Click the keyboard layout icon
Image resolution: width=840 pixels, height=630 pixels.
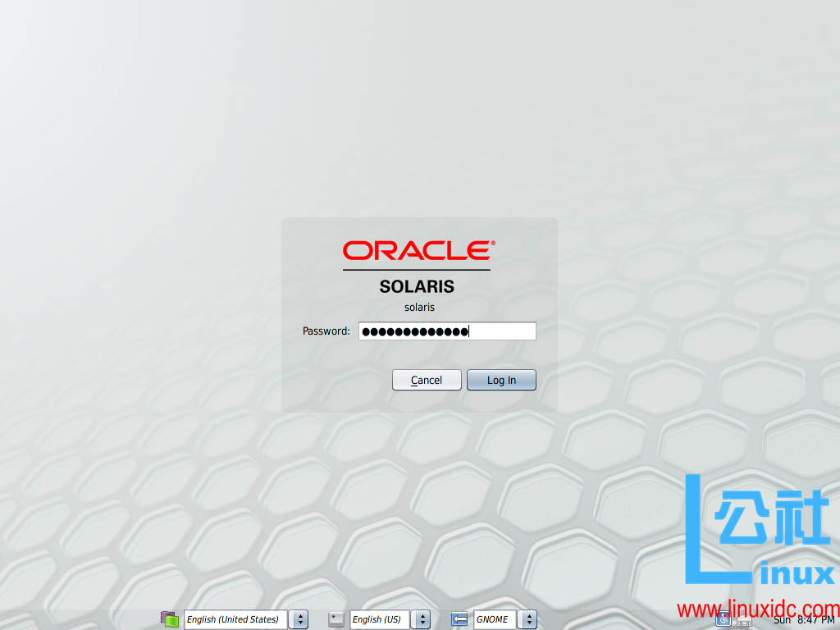[336, 619]
